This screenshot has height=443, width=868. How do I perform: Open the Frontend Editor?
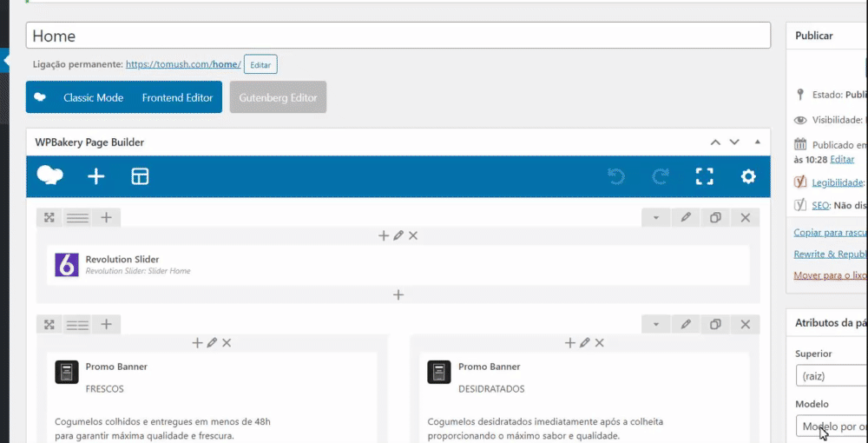[x=177, y=97]
